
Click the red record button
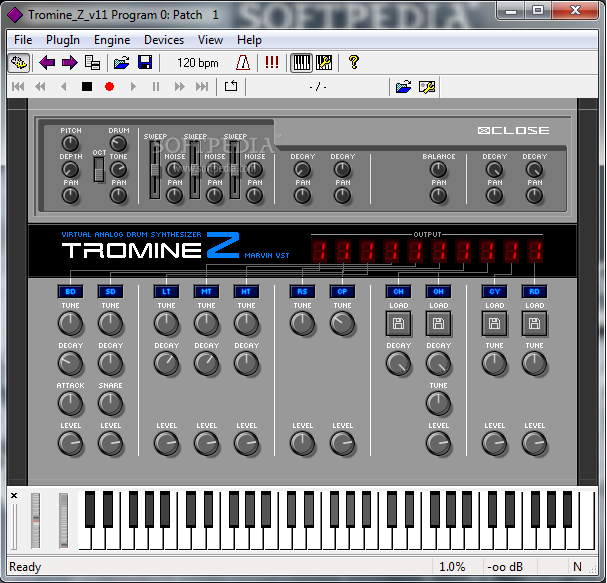[x=110, y=86]
